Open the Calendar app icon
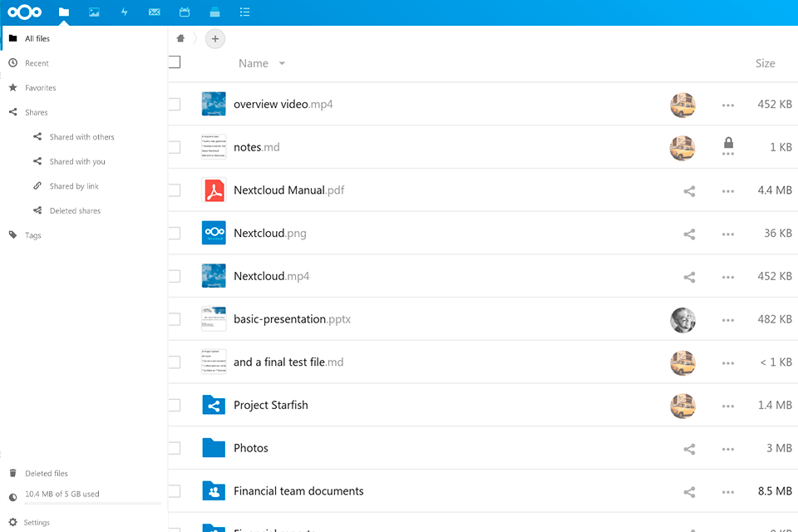798x532 pixels. (185, 12)
